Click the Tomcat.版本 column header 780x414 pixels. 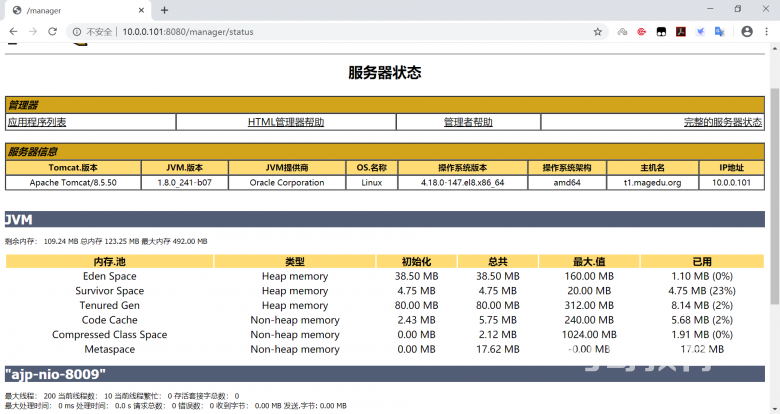[x=73, y=168]
